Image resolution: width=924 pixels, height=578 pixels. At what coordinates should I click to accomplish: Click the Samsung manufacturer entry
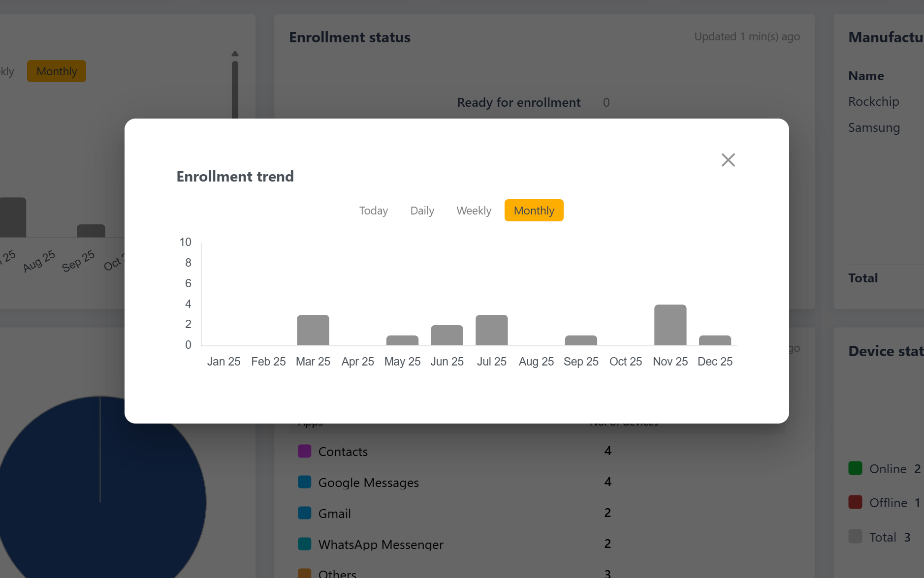[874, 127]
